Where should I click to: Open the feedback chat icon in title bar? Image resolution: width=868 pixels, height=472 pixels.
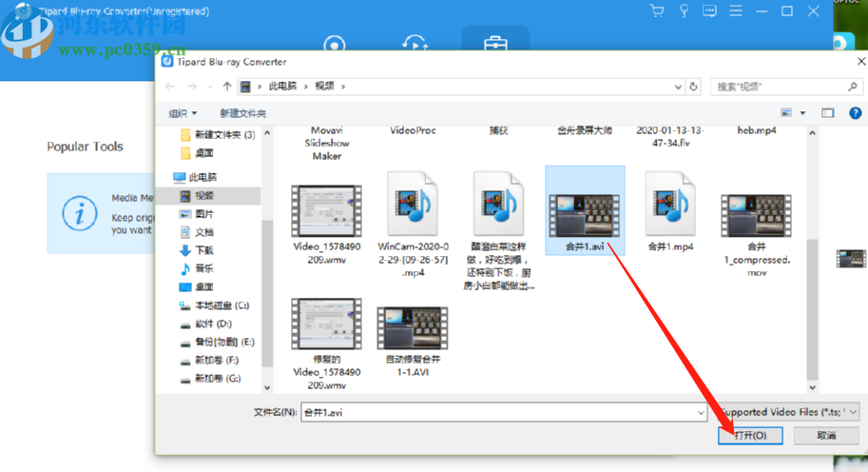(x=709, y=11)
